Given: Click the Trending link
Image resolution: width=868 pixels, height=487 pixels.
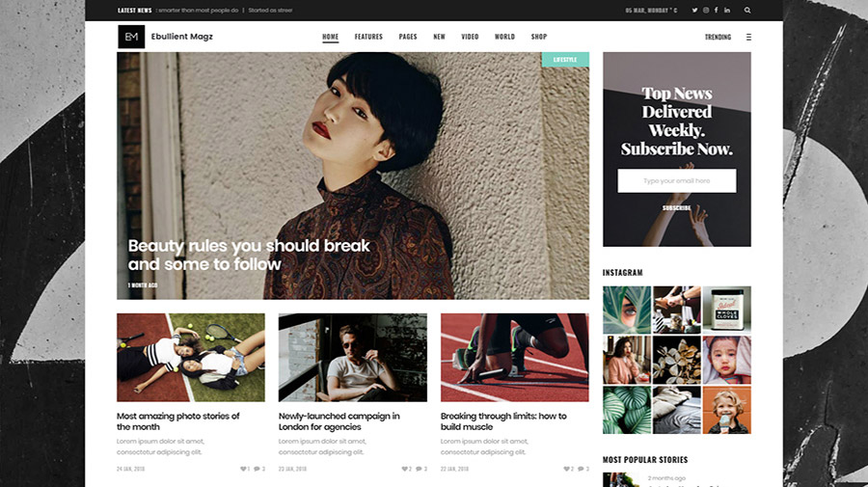Looking at the screenshot, I should (x=718, y=37).
